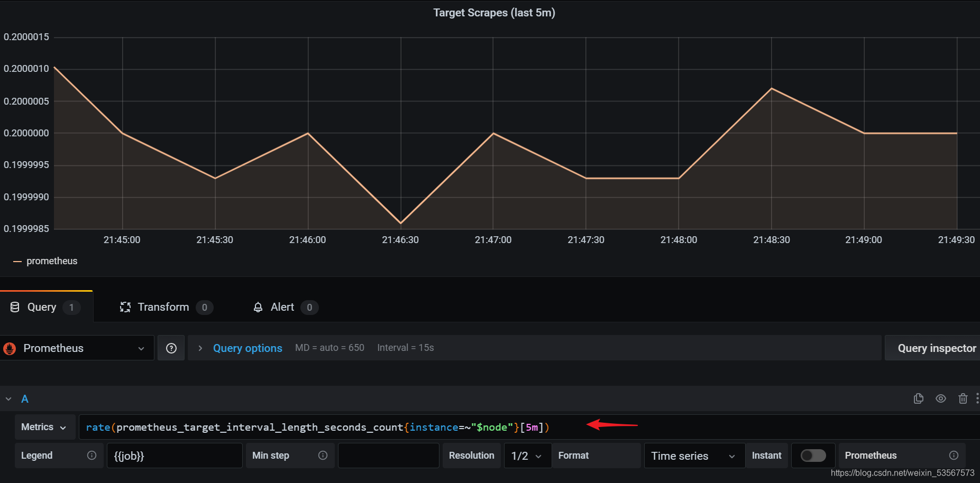The height and width of the screenshot is (483, 980).
Task: Switch to the Query tab
Action: (x=47, y=307)
